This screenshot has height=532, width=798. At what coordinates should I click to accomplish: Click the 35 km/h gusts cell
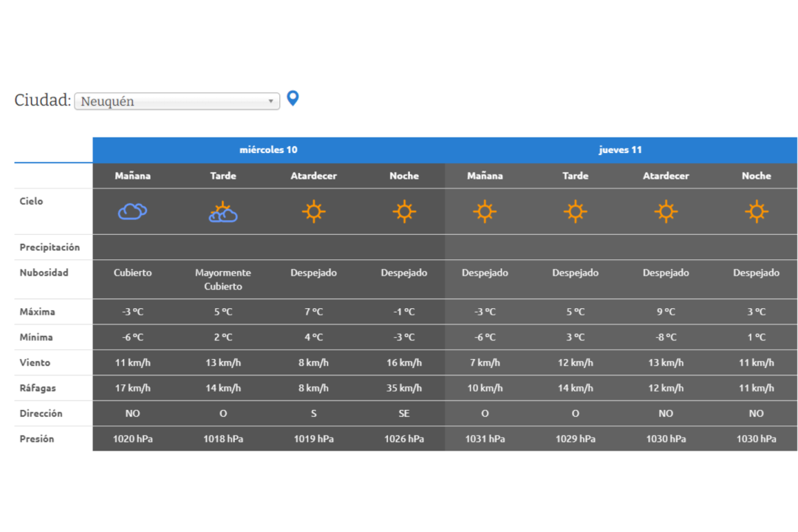coord(404,388)
